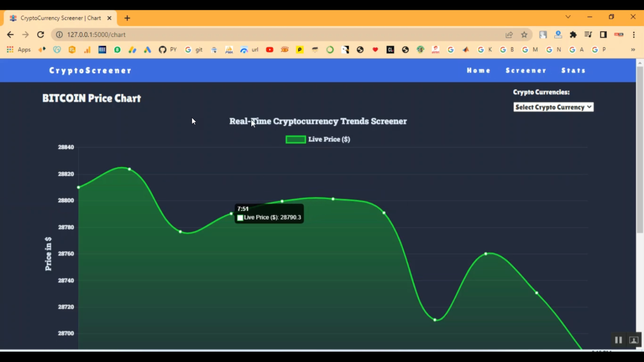
Task: Click the 7:51 data point on the chart
Action: click(231, 213)
